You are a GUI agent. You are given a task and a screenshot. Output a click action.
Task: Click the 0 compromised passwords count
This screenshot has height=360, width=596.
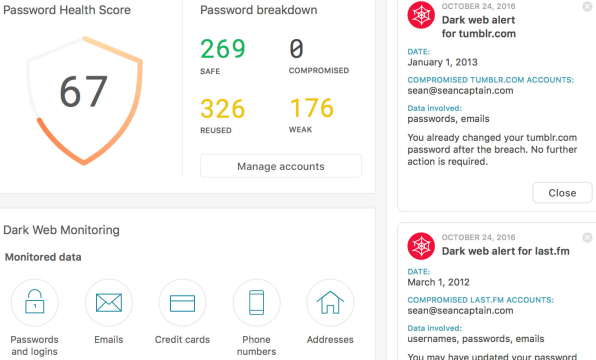coord(296,49)
